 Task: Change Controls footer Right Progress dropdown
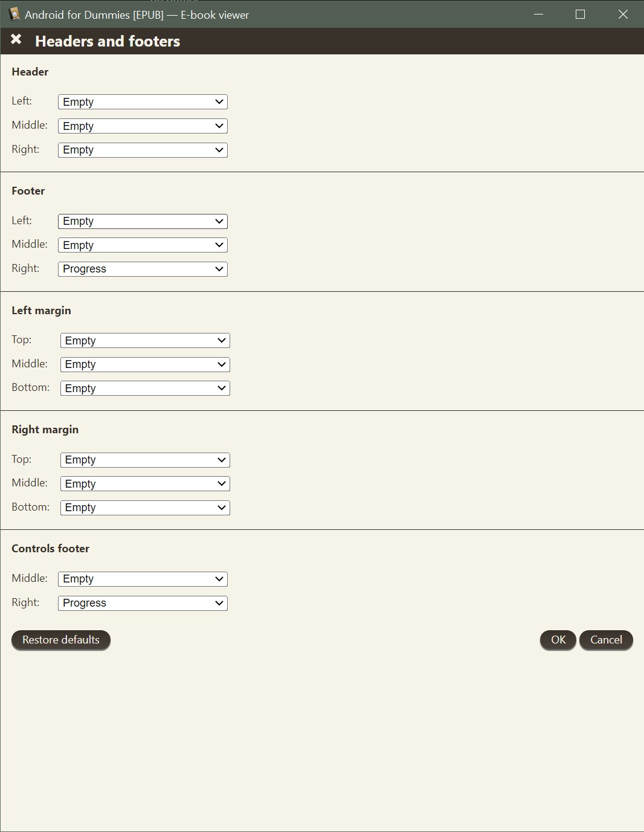pos(143,603)
